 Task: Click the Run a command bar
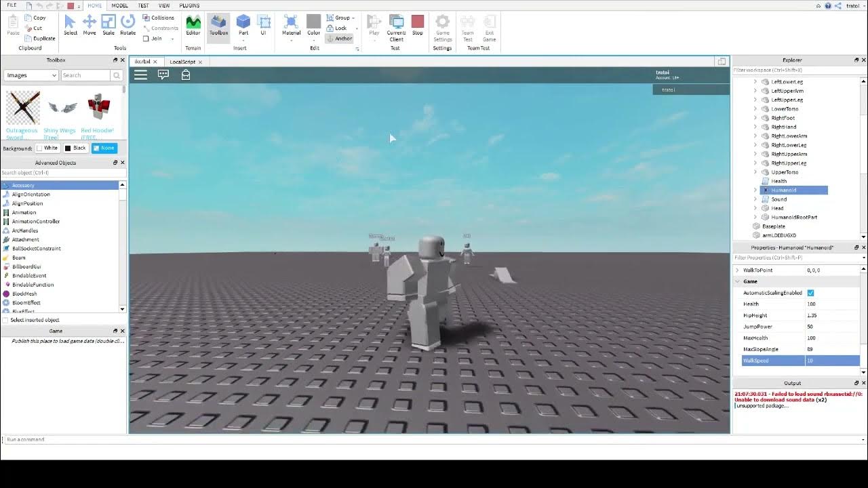[x=433, y=439]
